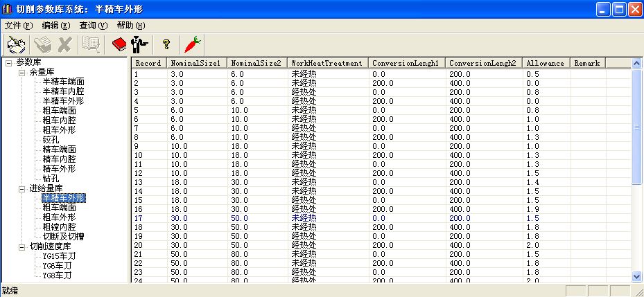The height and width of the screenshot is (297, 644).
Task: Open the 帮助(H) menu
Action: [131, 25]
